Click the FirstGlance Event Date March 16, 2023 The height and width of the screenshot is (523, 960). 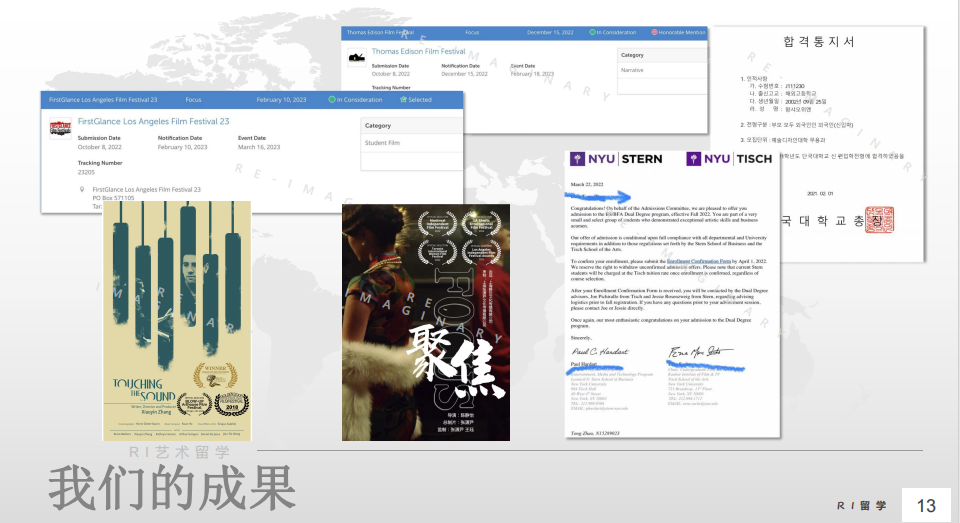tap(259, 147)
